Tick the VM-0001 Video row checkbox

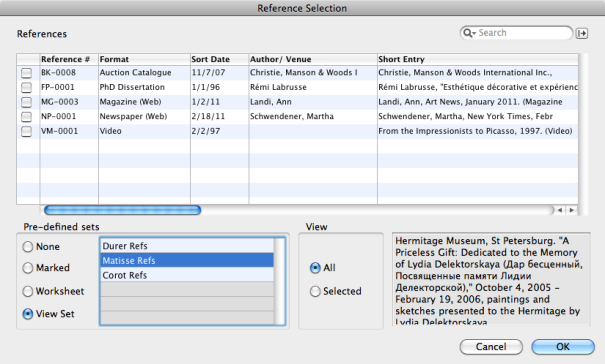(x=26, y=132)
